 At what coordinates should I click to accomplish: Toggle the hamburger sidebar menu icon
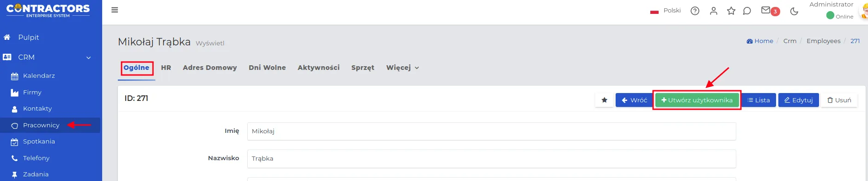(115, 10)
